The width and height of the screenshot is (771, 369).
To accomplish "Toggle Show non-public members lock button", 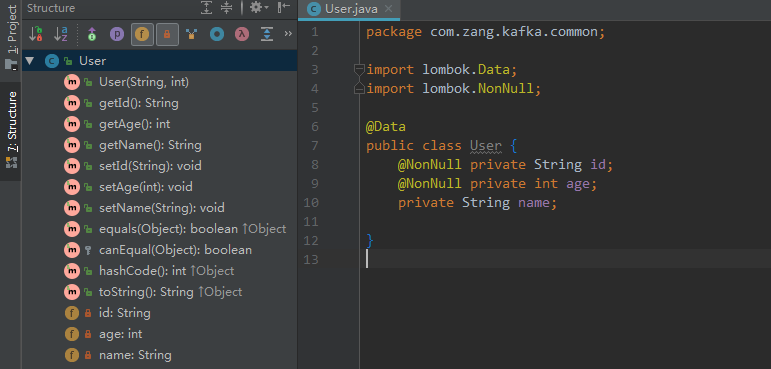I will coord(167,34).
